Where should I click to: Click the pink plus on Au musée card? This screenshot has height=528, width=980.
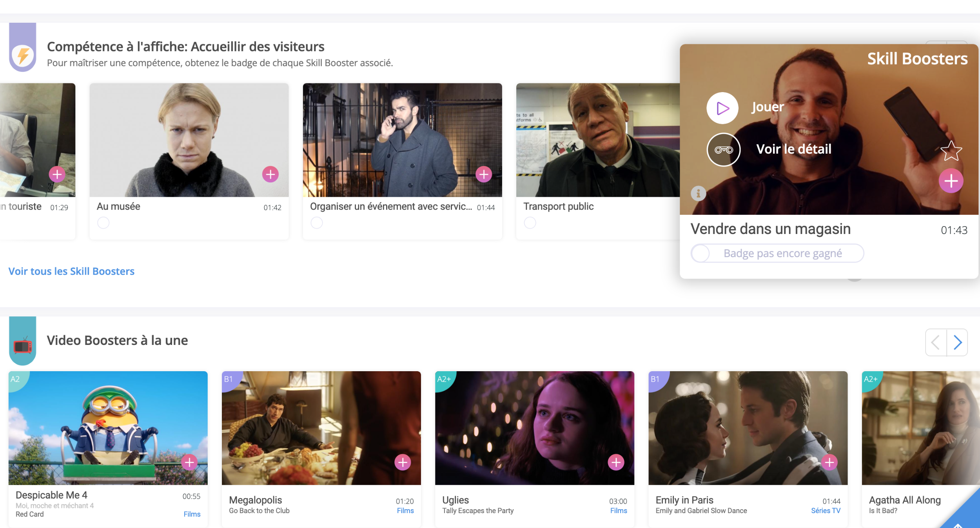pyautogui.click(x=270, y=174)
